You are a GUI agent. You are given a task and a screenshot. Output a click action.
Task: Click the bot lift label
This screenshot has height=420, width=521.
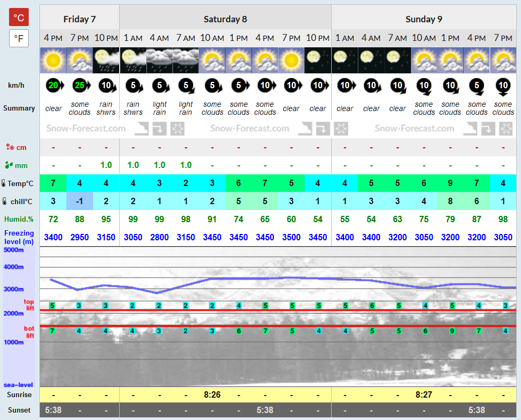29,332
